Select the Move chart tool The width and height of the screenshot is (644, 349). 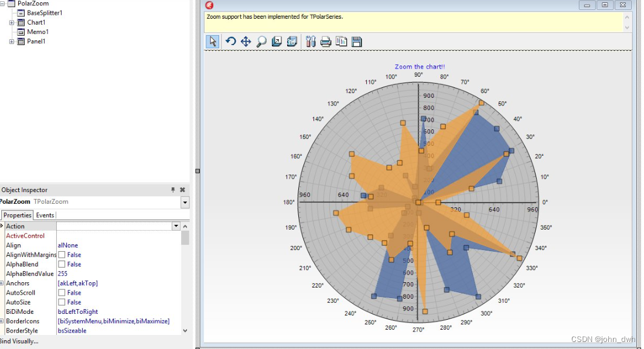click(246, 42)
